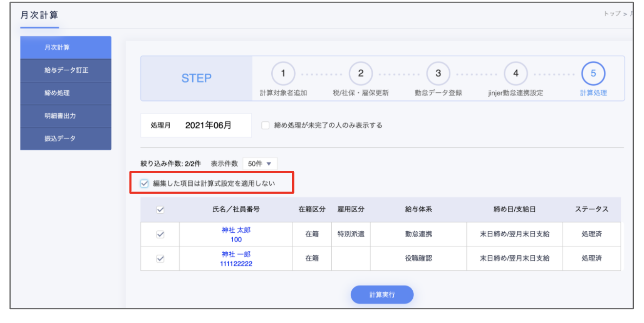Select 月次計算 in the sidebar

click(x=66, y=47)
